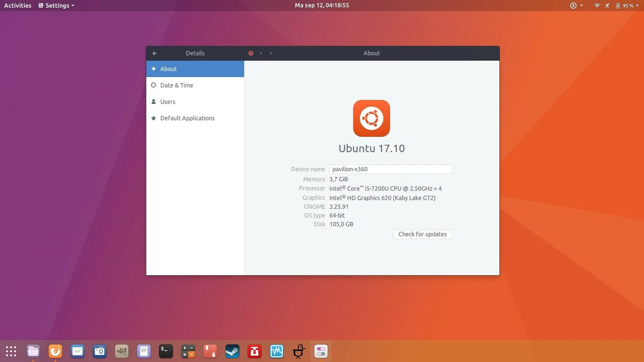Open the Calculator dock icon
This screenshot has height=362, width=644.
click(188, 351)
